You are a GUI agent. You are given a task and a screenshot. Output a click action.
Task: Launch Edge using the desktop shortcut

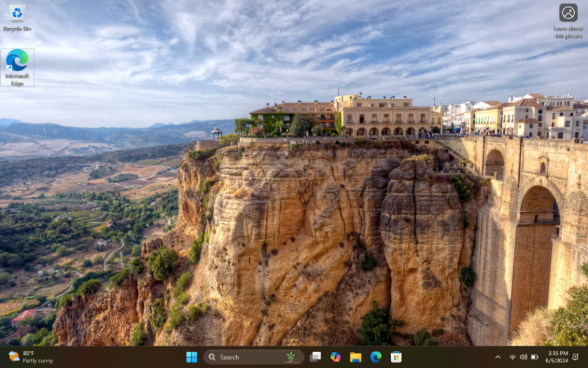pos(17,60)
